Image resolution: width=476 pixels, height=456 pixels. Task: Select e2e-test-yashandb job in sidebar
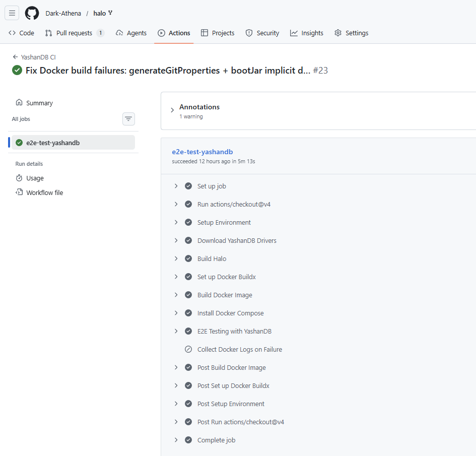53,143
